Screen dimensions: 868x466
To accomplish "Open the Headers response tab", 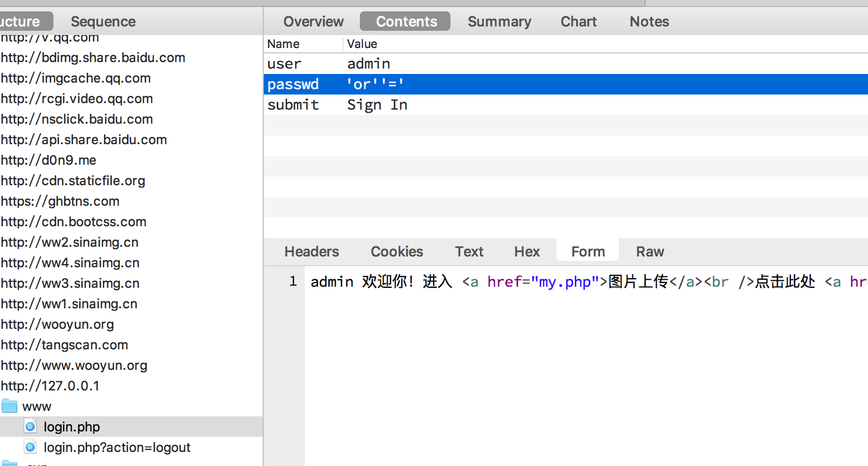I will coord(312,252).
